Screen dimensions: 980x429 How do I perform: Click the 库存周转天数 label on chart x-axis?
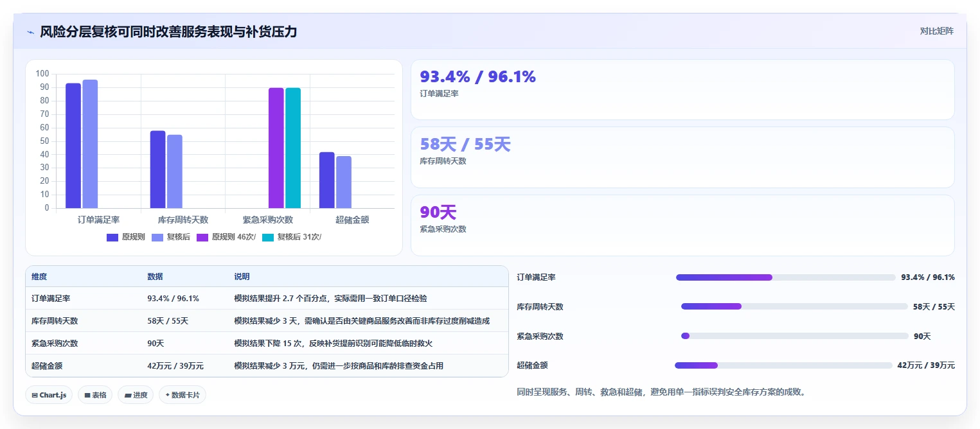183,220
